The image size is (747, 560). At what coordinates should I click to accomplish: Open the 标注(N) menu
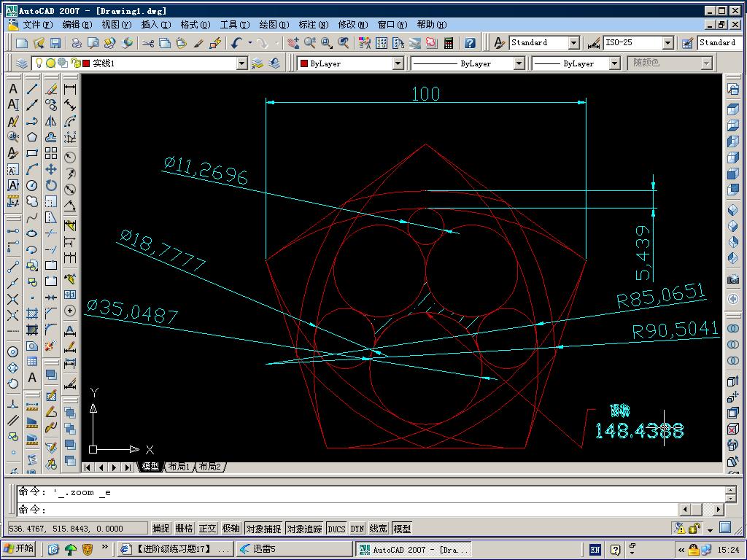314,24
